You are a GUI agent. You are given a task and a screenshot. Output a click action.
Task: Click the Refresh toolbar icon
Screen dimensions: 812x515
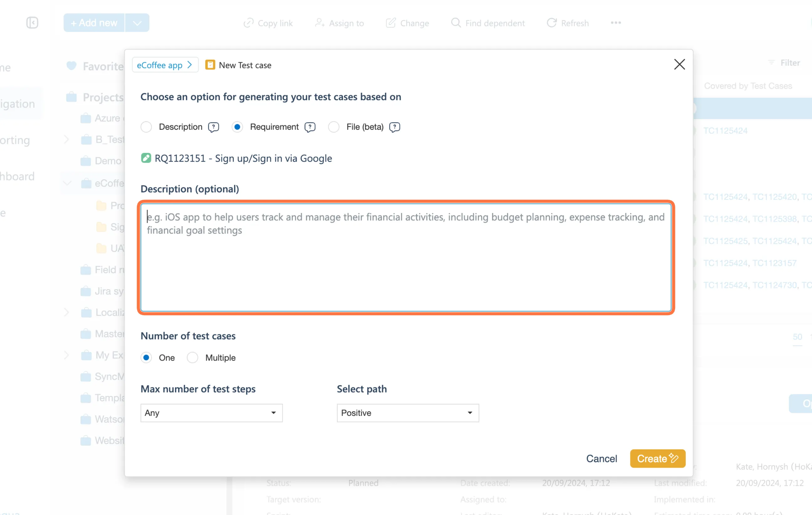click(552, 23)
